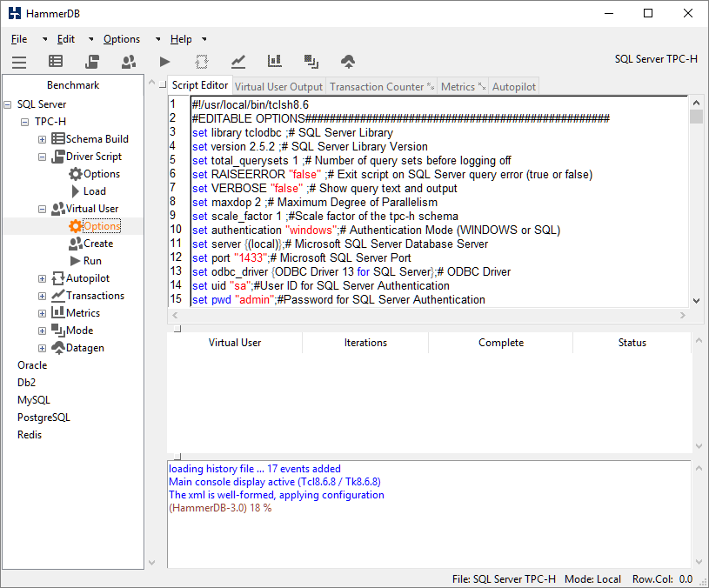The width and height of the screenshot is (709, 588).
Task: Click the Transaction Counter pencil-chart toolbar icon
Action: point(238,61)
